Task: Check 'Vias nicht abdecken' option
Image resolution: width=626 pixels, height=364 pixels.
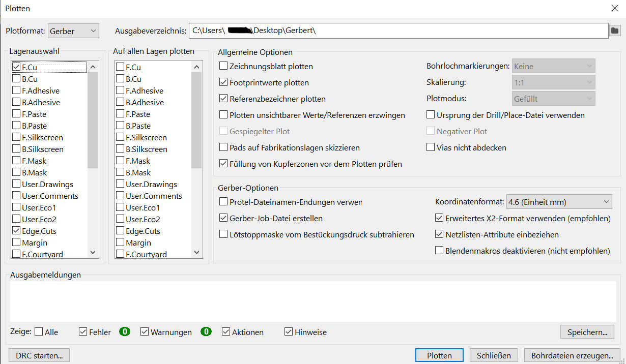Action: click(431, 147)
